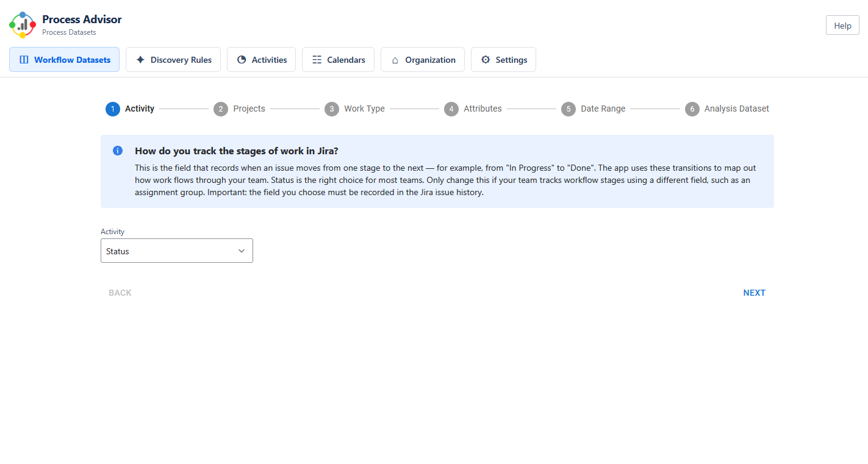Click the Activity dropdown chevron arrow
Screen dimensions: 868x464
click(242, 251)
